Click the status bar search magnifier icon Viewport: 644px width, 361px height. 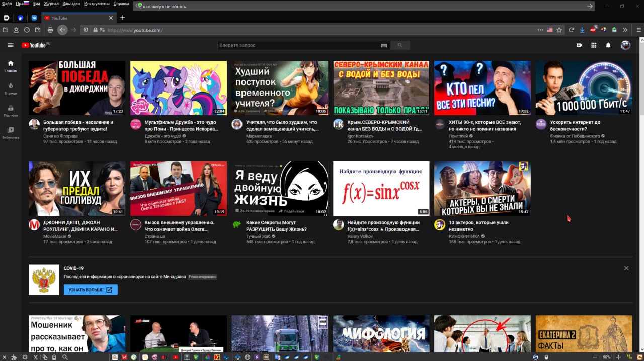(x=65, y=357)
